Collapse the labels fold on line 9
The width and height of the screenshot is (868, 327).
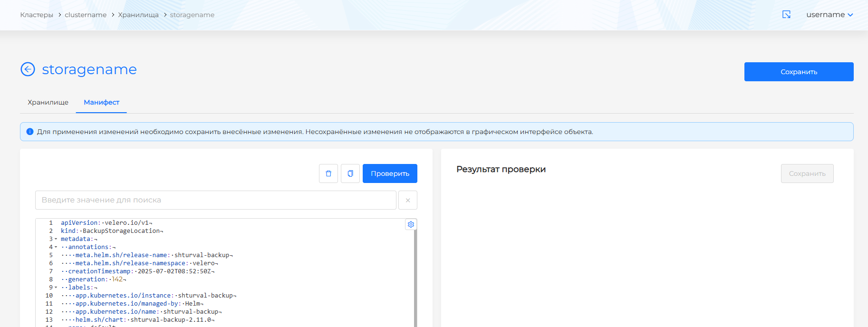56,288
